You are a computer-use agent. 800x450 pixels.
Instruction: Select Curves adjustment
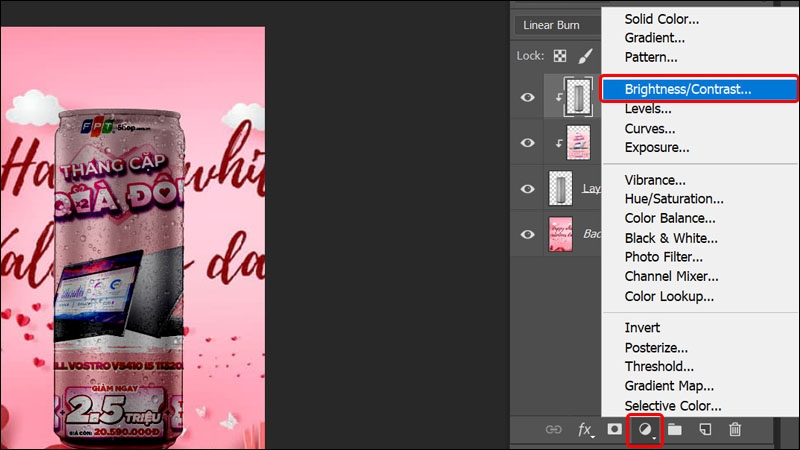click(649, 129)
